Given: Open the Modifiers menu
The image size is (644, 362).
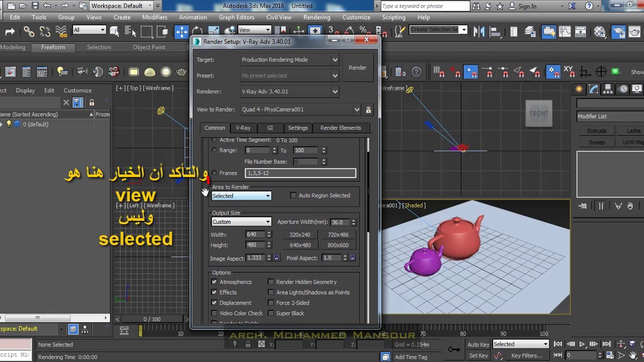Looking at the screenshot, I should [155, 17].
